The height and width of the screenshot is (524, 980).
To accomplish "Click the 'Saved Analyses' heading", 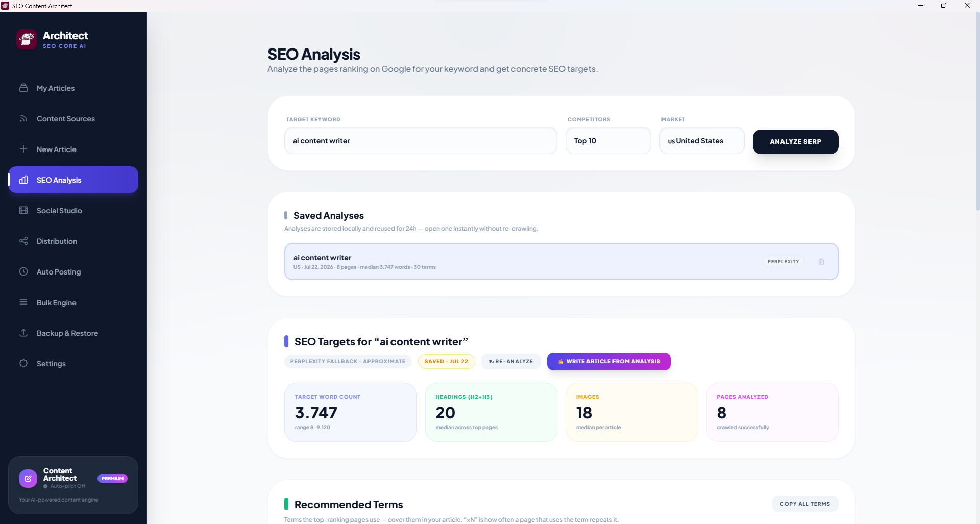I will click(x=329, y=215).
